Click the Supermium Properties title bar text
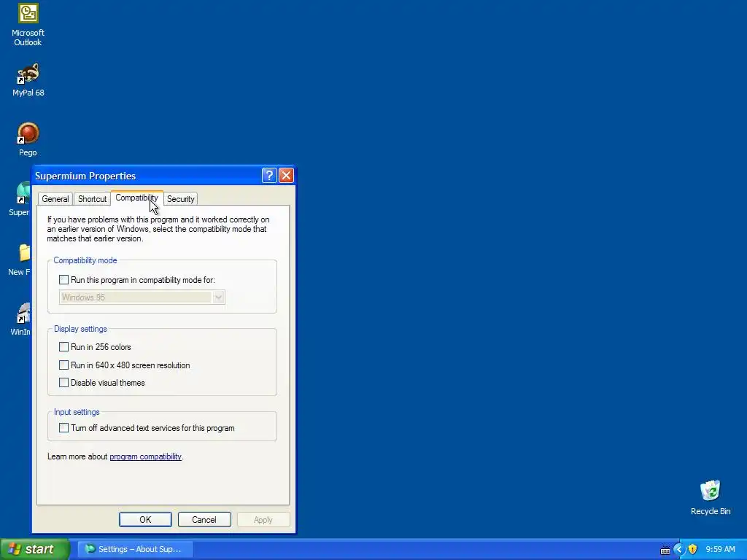Screen dimensions: 747x560 click(85, 176)
